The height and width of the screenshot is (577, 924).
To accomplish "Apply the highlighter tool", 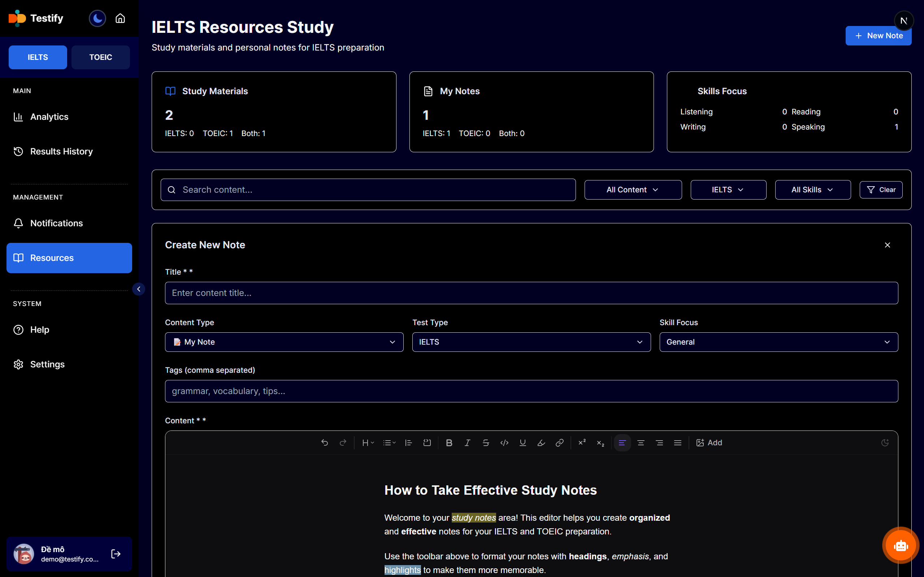I will 541,443.
